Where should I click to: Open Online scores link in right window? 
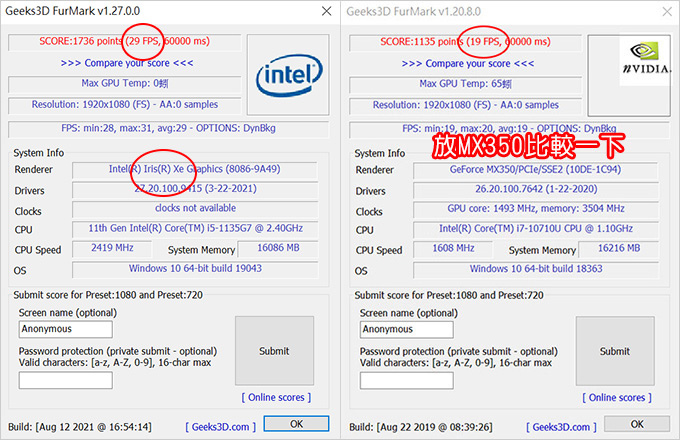point(617,398)
